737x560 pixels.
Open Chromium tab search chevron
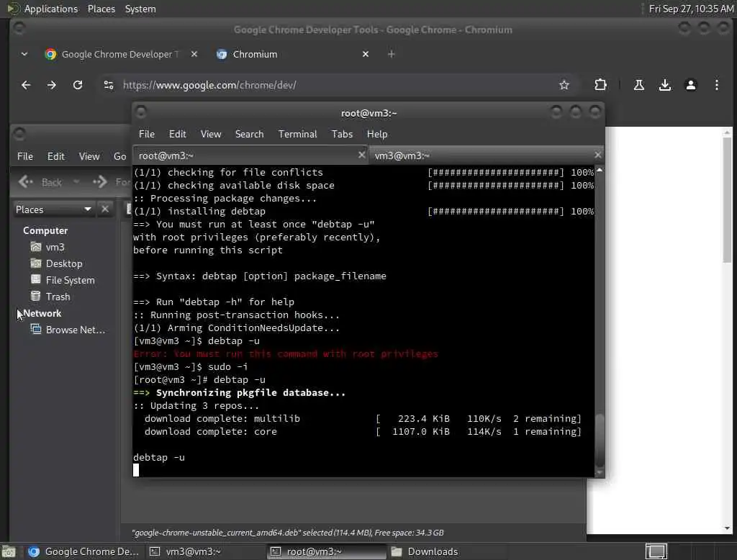[x=24, y=54]
